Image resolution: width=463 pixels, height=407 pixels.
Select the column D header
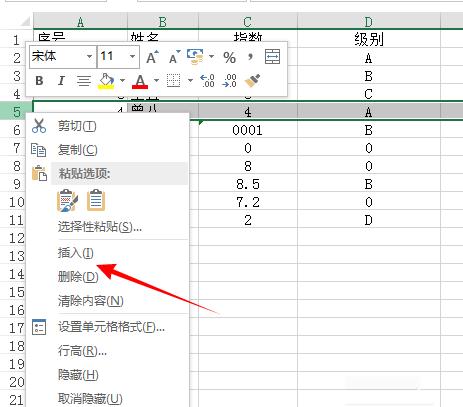(x=368, y=22)
